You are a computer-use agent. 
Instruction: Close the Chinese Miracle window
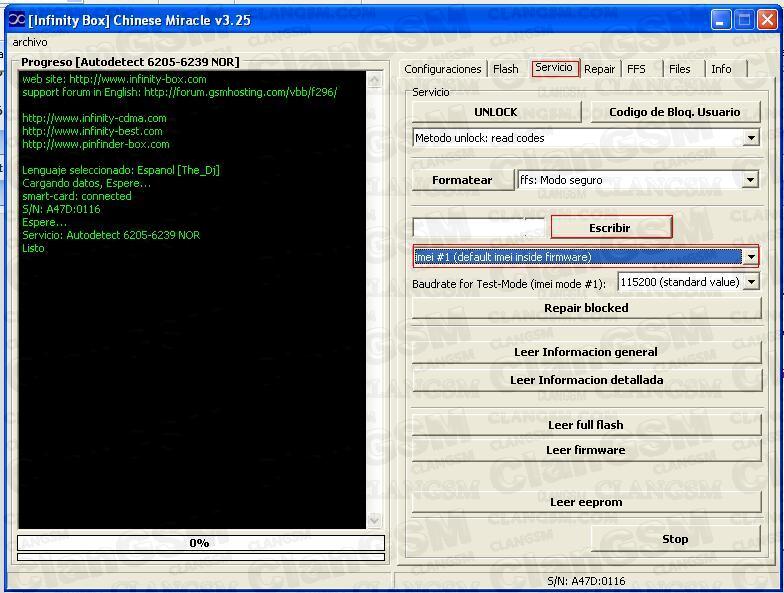click(767, 20)
